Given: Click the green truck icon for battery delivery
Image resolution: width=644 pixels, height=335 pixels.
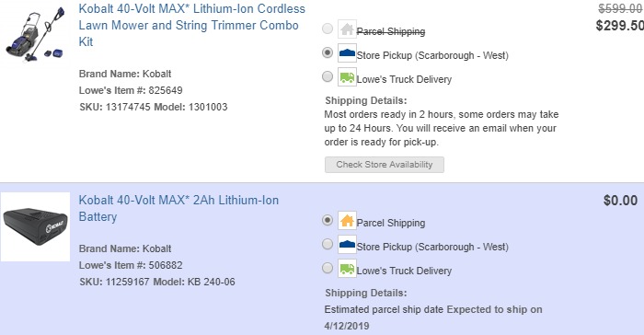Looking at the screenshot, I should [347, 269].
